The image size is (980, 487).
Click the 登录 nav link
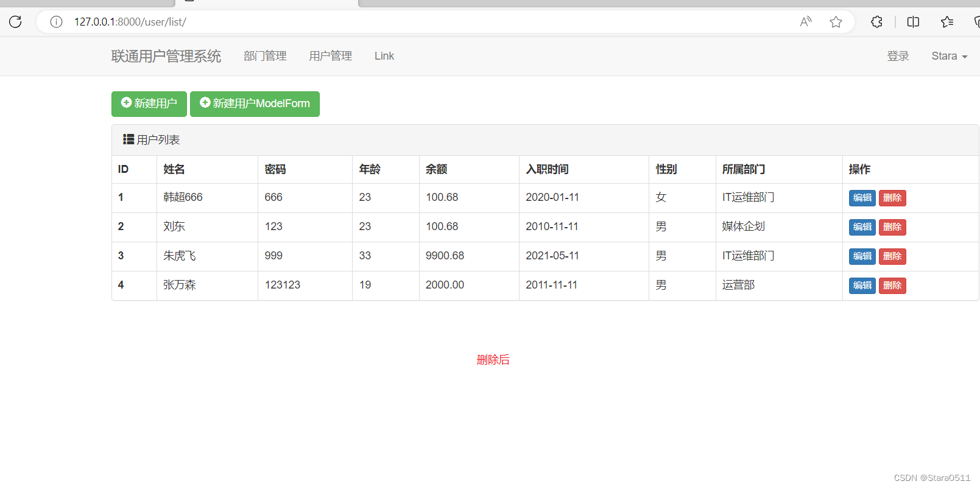898,56
